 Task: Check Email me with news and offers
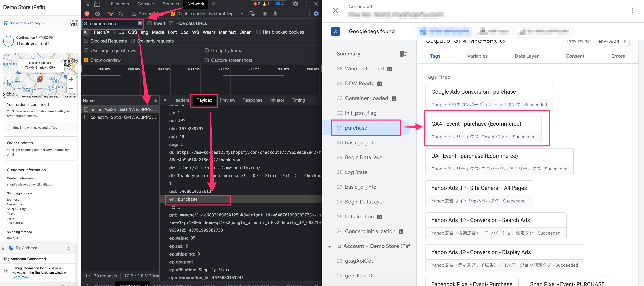click(9, 128)
